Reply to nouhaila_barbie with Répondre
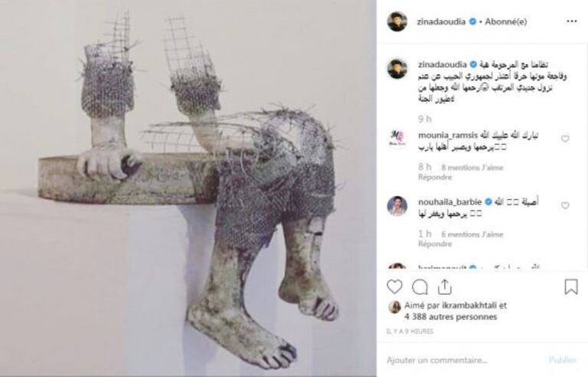Image resolution: width=588 pixels, height=377 pixels. coord(435,244)
